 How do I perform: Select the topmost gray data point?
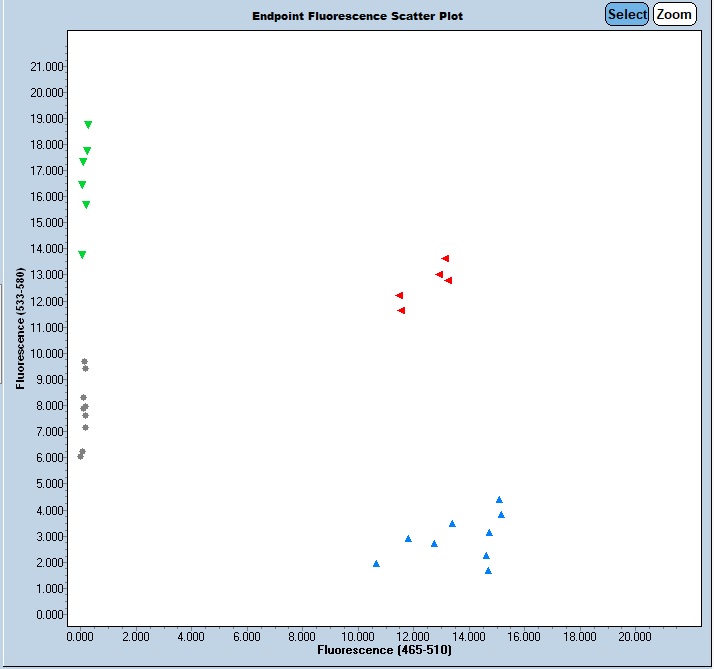point(84,361)
